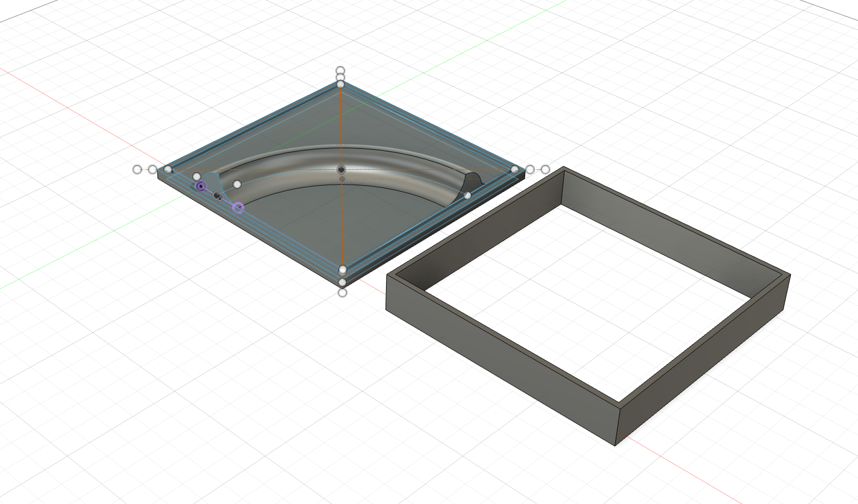This screenshot has height=504, width=858.
Task: Click the topmost hollow circle above the plate
Action: coord(340,71)
